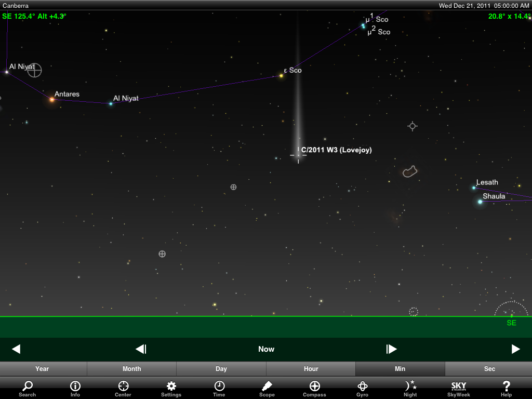
Task: Select the Hour time unit
Action: [x=311, y=369]
